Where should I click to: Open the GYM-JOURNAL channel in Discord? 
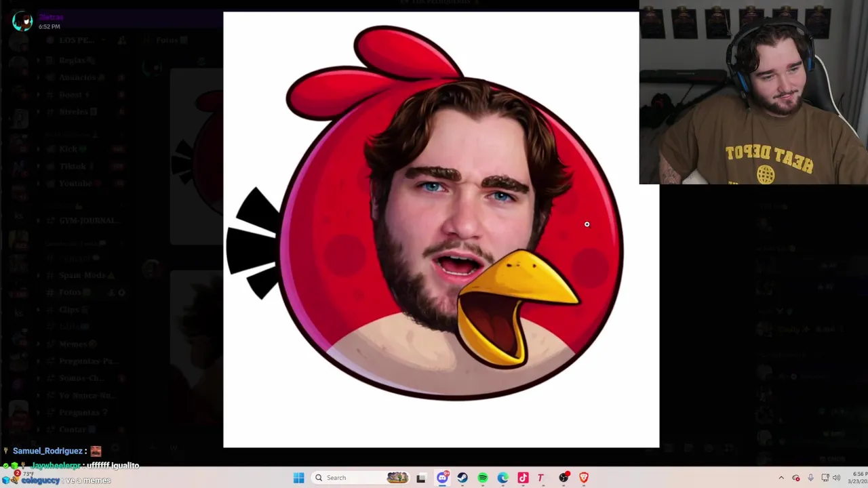pyautogui.click(x=84, y=220)
